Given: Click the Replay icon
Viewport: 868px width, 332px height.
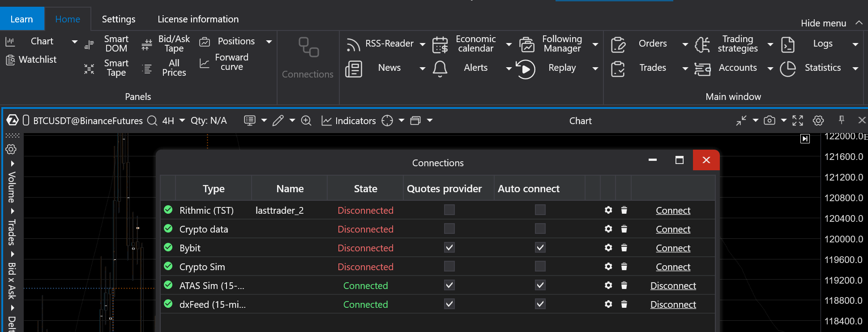Looking at the screenshot, I should click(x=526, y=69).
